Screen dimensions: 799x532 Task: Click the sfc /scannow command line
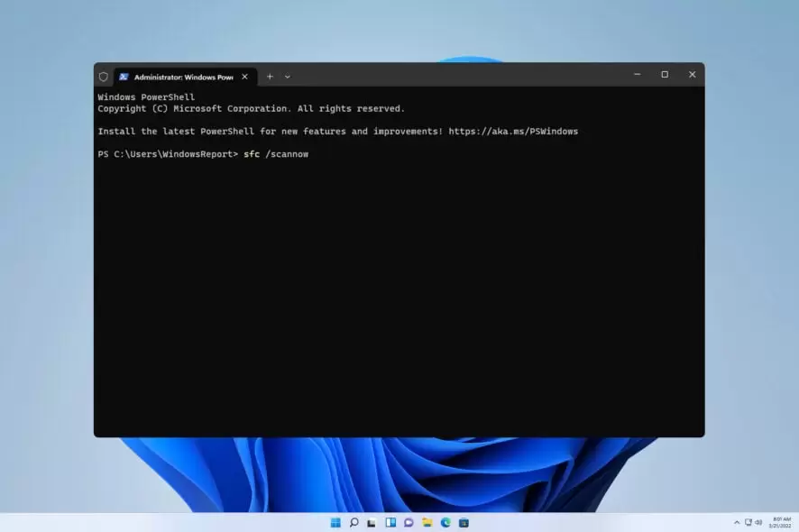(275, 155)
